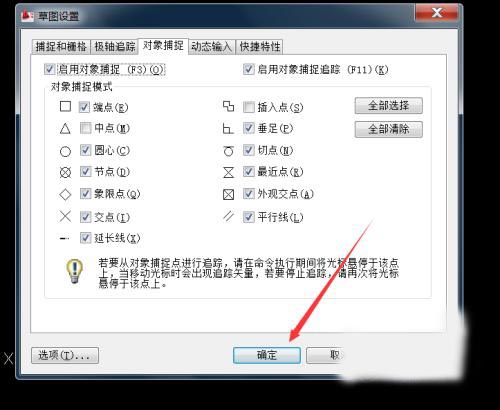Viewport: 500px width, 410px height.
Task: Click the Nearest hourglass snap marker icon
Action: 228,172
